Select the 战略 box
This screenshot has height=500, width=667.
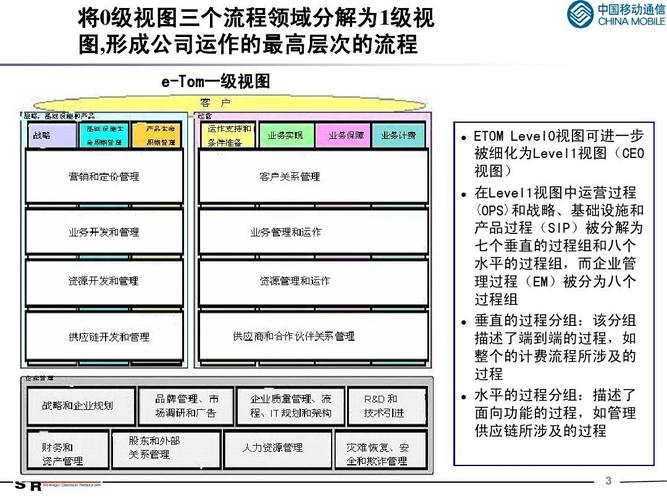tap(52, 135)
